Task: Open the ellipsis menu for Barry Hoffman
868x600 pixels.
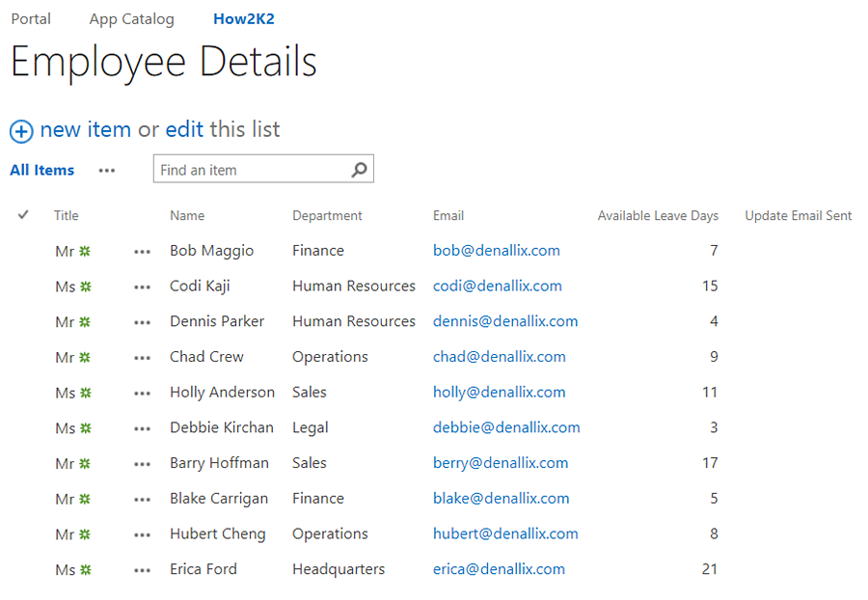Action: [x=143, y=464]
